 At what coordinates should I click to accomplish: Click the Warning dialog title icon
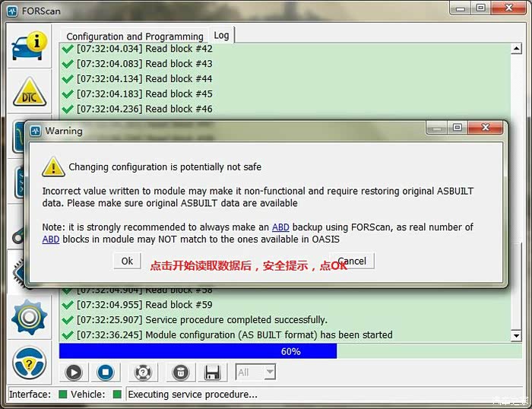point(35,131)
